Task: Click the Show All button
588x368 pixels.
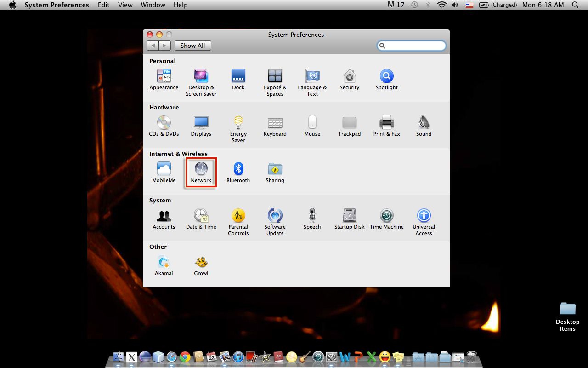Action: [x=192, y=46]
